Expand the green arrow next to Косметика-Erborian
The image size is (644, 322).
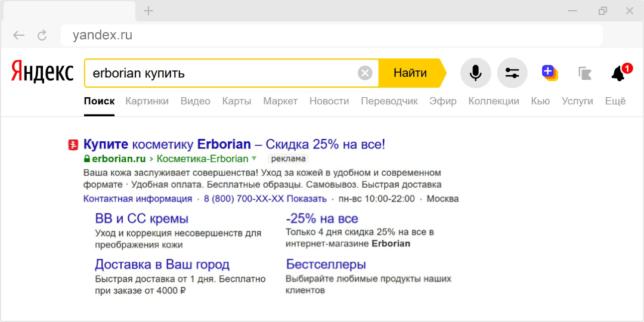click(x=254, y=159)
